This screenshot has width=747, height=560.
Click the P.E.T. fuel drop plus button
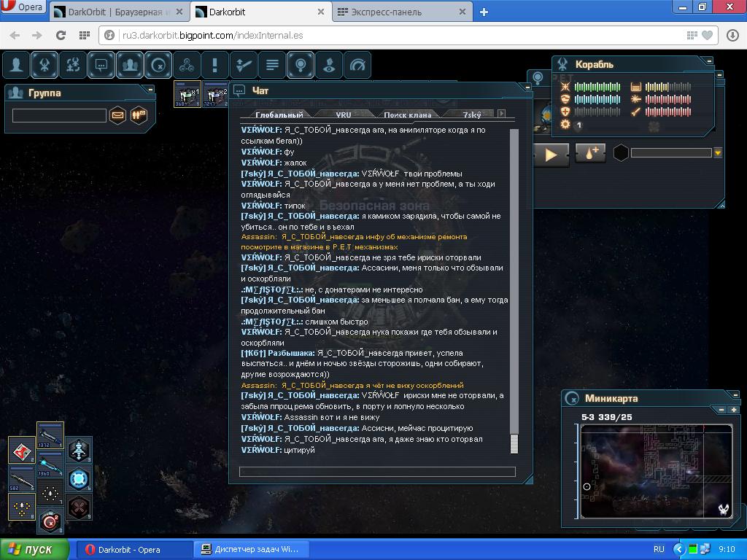point(591,153)
